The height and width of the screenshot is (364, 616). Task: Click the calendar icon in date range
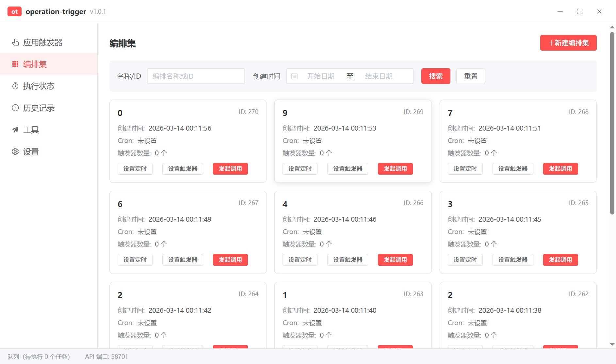point(294,76)
